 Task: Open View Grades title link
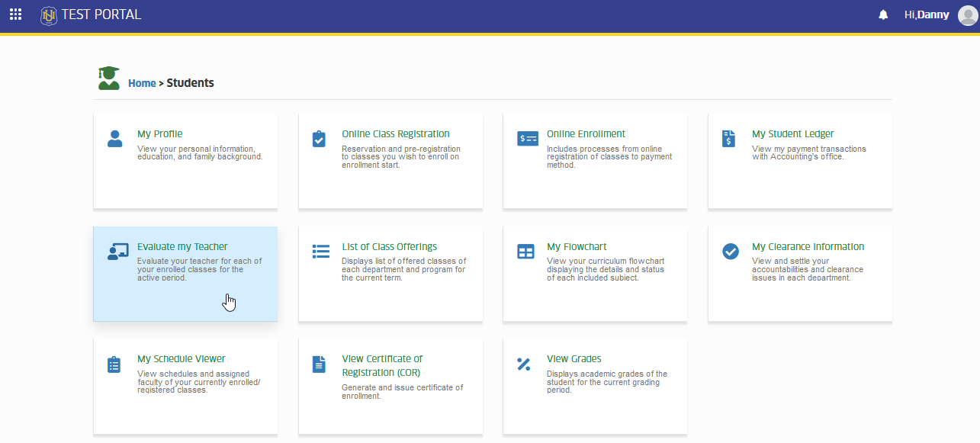coord(574,359)
